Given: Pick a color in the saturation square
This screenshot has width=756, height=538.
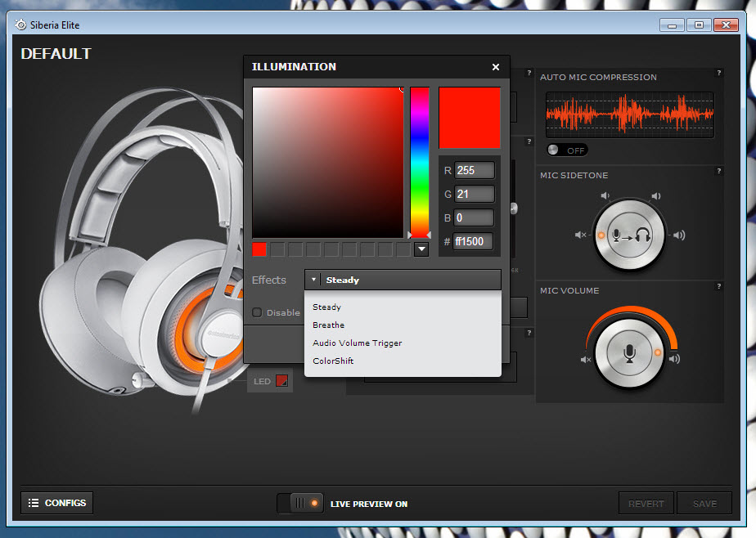Looking at the screenshot, I should (x=328, y=163).
